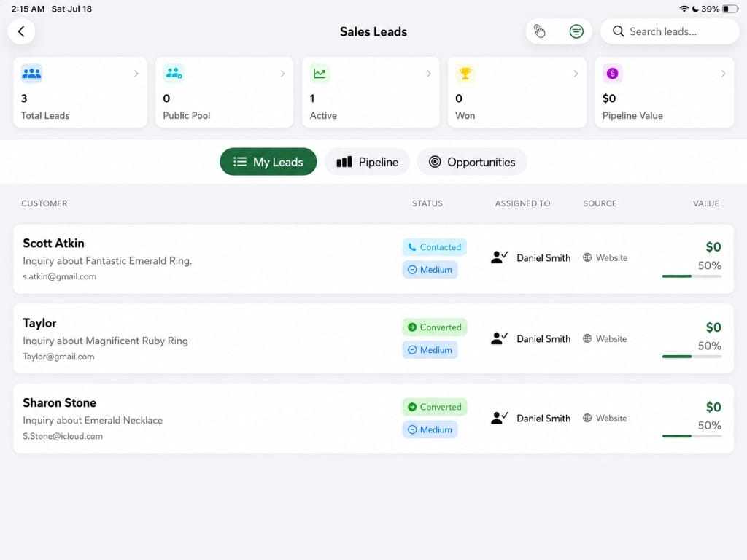Switch to the Opportunities tab
Image resolution: width=747 pixels, height=560 pixels.
(x=472, y=162)
